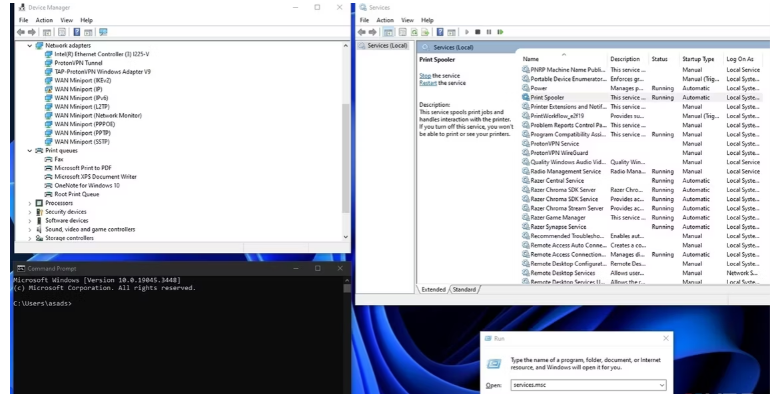This screenshot has width=772, height=394.
Task: Select Fax in Print queues
Action: 54,160
